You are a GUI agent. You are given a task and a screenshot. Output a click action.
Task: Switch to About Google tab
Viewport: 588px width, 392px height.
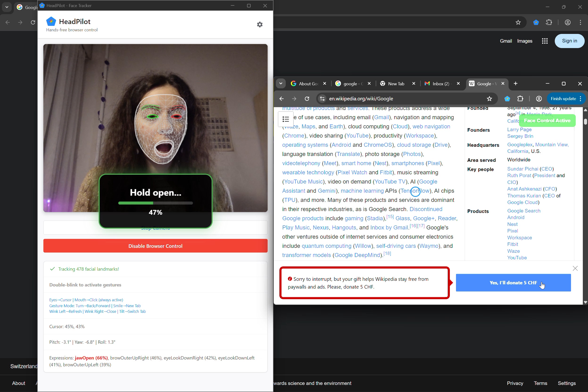point(308,84)
